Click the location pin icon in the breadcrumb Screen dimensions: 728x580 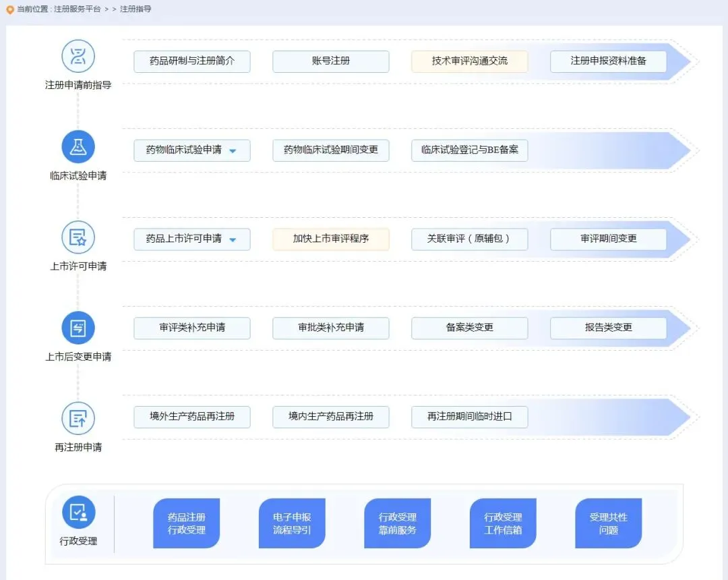coord(9,9)
